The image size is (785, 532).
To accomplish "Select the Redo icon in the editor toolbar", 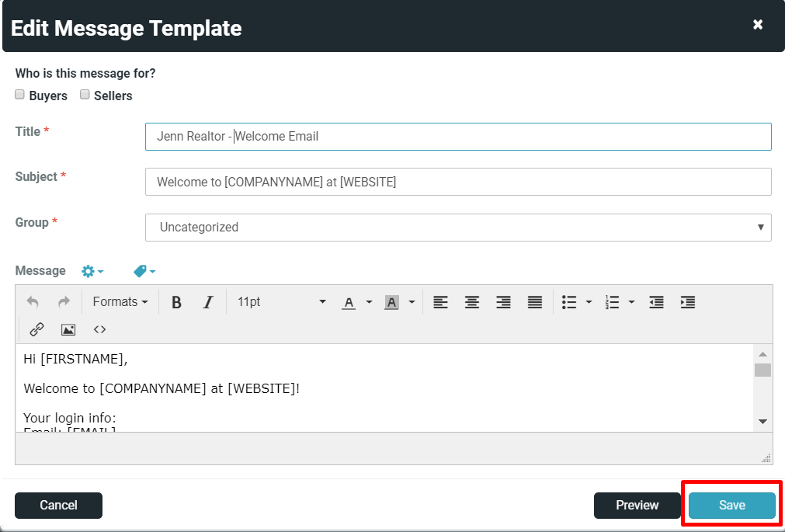I will click(x=64, y=301).
